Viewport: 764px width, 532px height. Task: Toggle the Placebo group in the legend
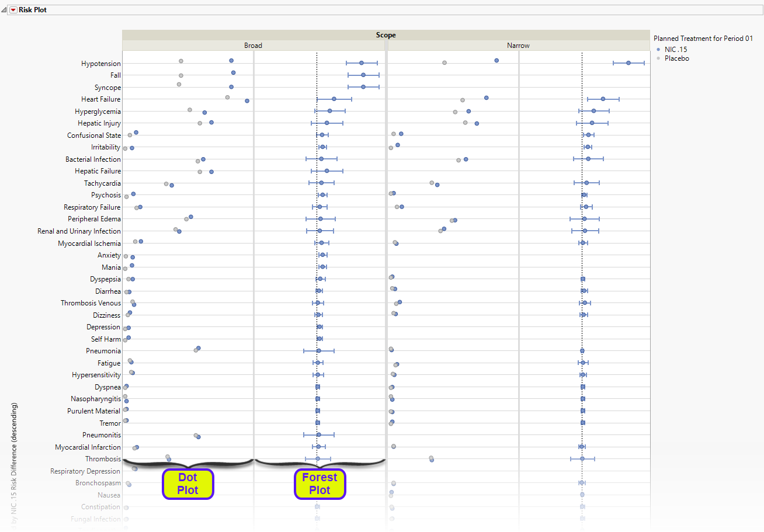(x=676, y=58)
